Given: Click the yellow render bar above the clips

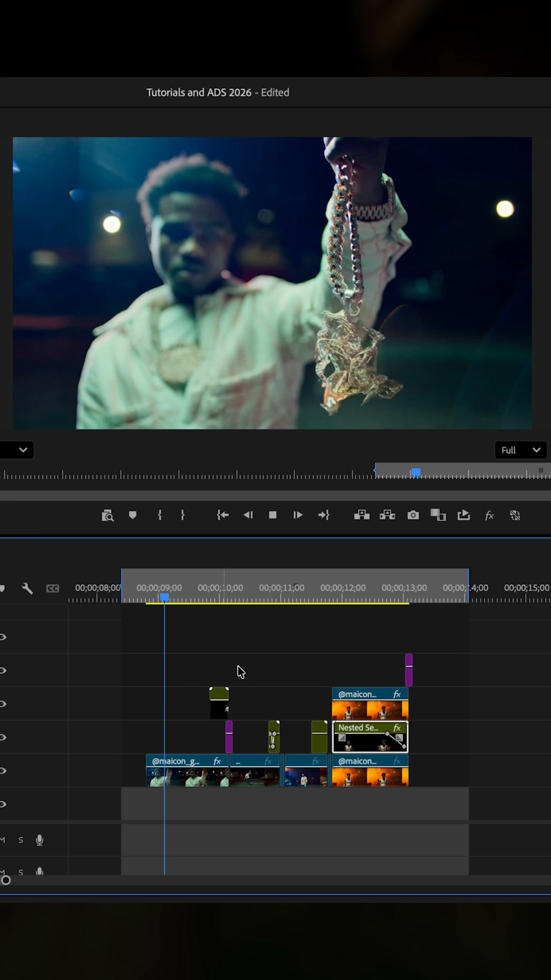Looking at the screenshot, I should click(x=277, y=603).
